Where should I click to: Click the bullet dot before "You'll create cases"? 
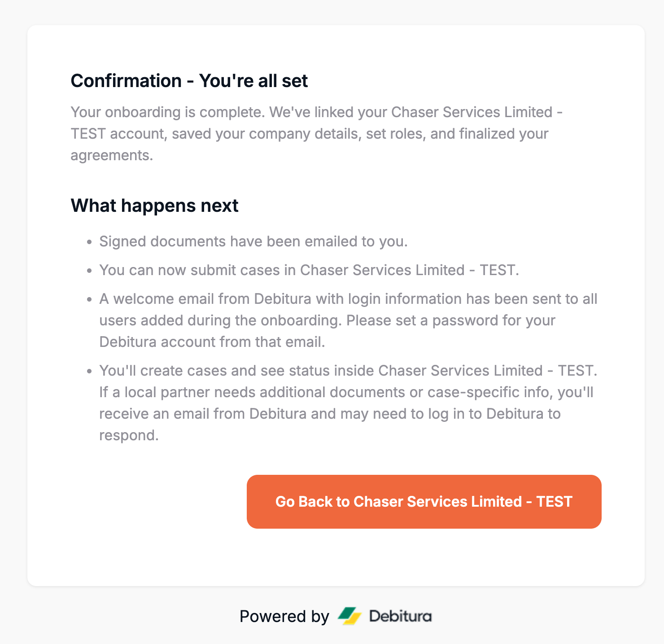point(90,372)
